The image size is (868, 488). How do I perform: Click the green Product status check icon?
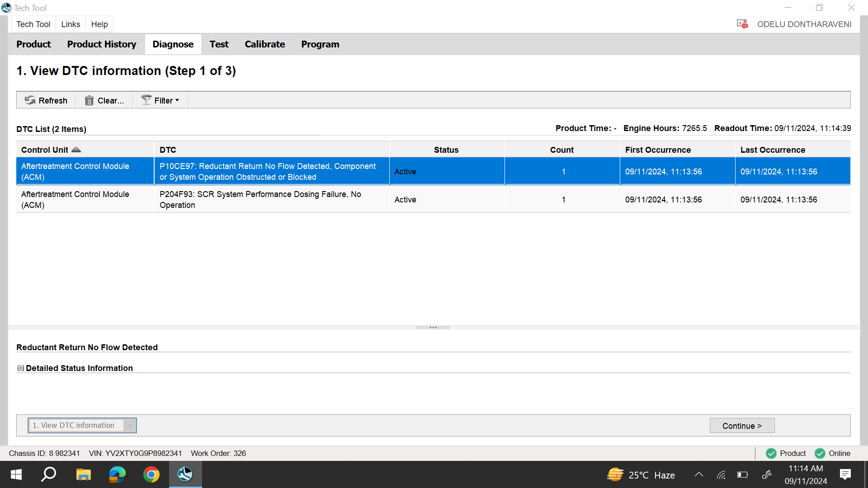[771, 453]
